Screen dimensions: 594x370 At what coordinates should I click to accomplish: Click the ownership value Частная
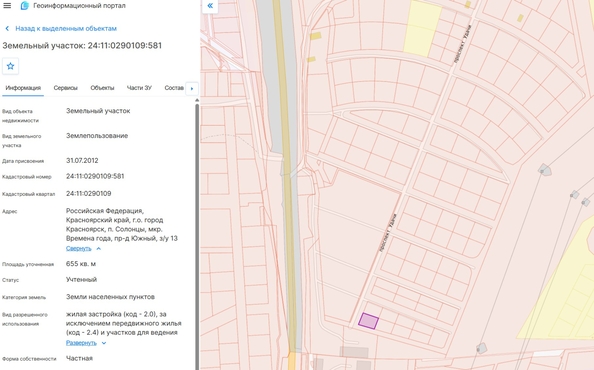click(x=79, y=358)
